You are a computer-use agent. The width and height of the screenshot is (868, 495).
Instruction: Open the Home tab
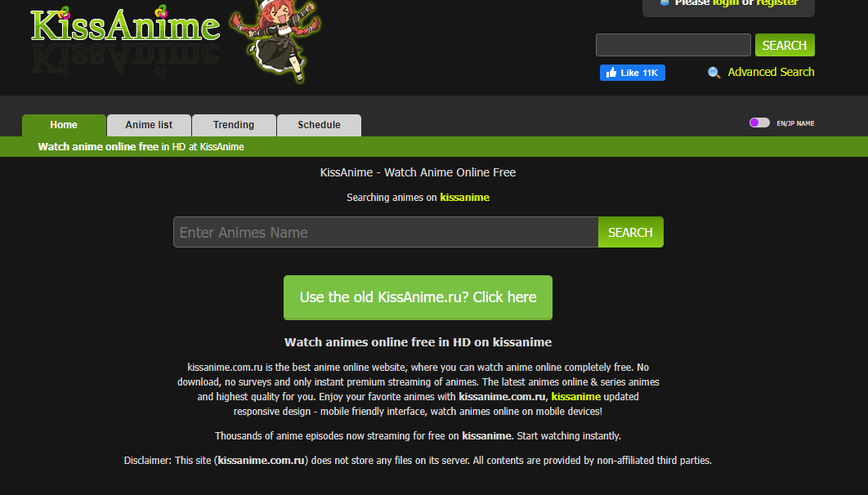(x=64, y=125)
